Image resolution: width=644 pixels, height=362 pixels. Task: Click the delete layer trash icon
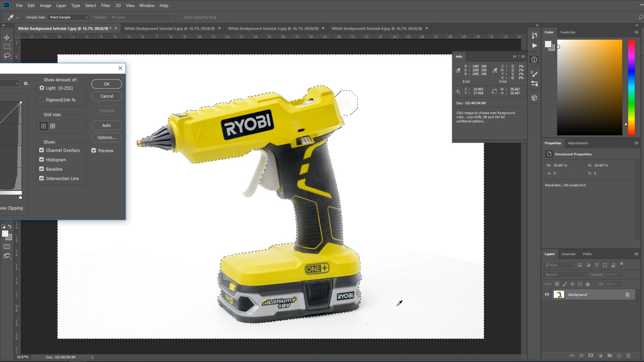628,355
